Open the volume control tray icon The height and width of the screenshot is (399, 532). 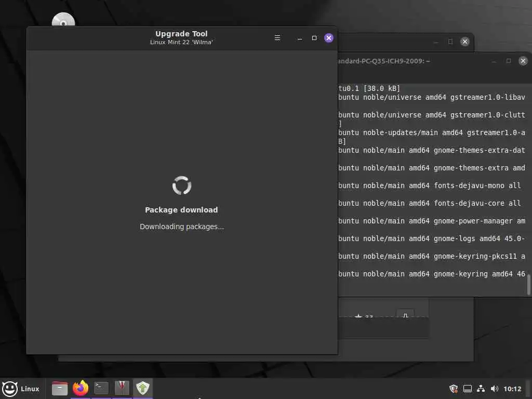click(x=495, y=389)
